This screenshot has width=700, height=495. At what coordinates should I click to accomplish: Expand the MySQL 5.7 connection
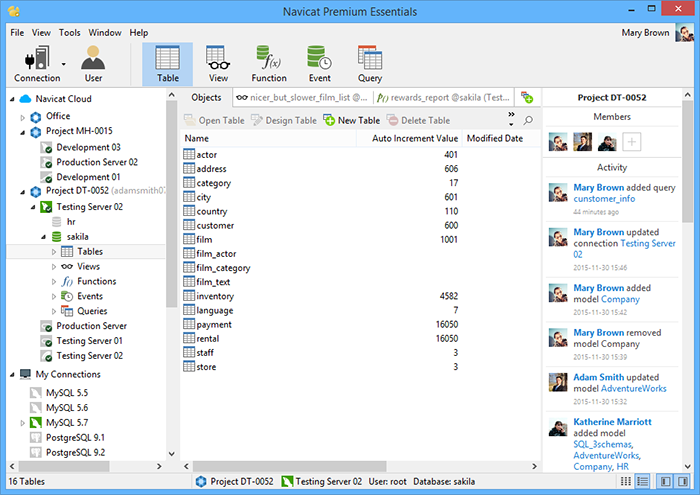[x=23, y=423]
